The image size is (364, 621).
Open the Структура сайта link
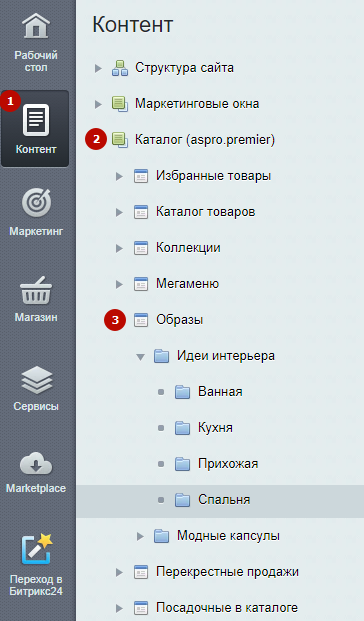pos(184,68)
